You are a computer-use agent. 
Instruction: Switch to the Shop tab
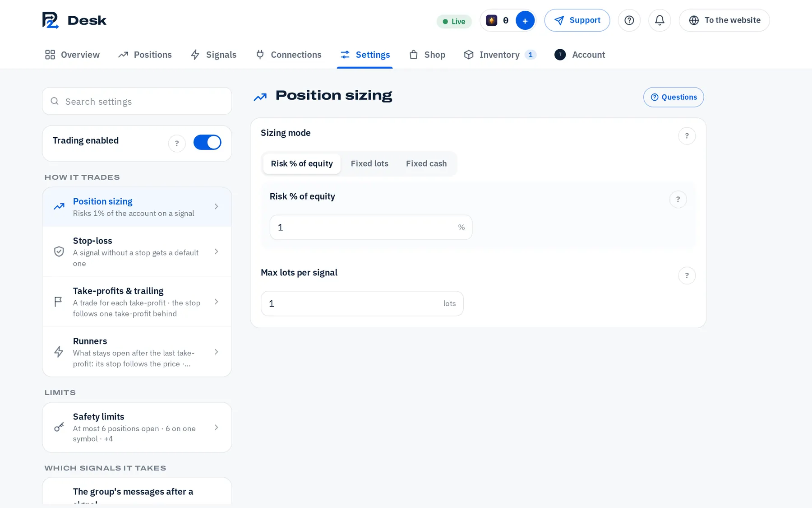click(x=427, y=55)
